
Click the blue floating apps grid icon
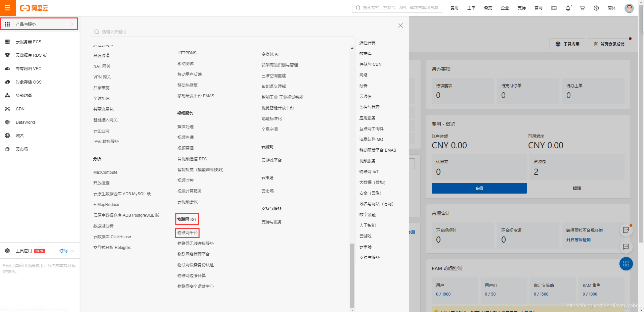[626, 264]
